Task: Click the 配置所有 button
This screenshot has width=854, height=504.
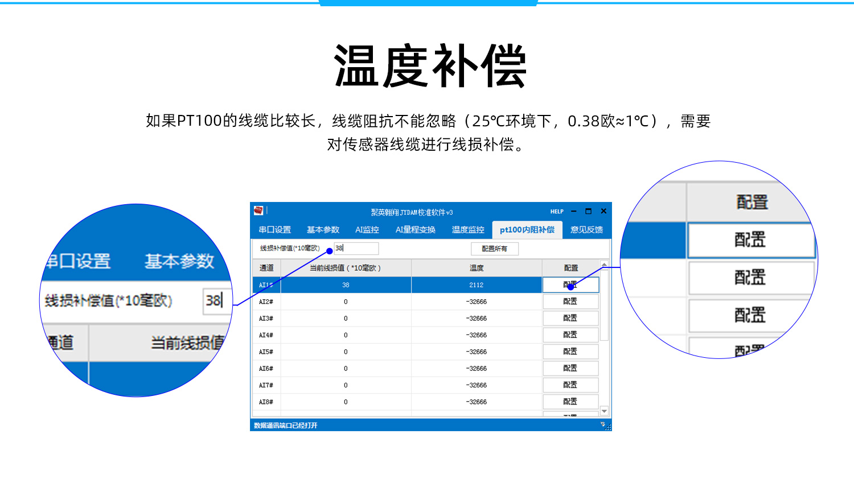Action: (494, 249)
